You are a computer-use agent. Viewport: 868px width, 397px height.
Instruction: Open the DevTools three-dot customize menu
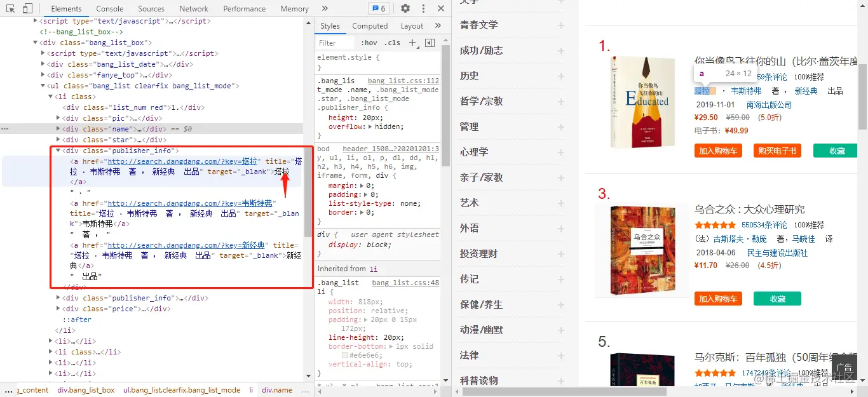[424, 9]
